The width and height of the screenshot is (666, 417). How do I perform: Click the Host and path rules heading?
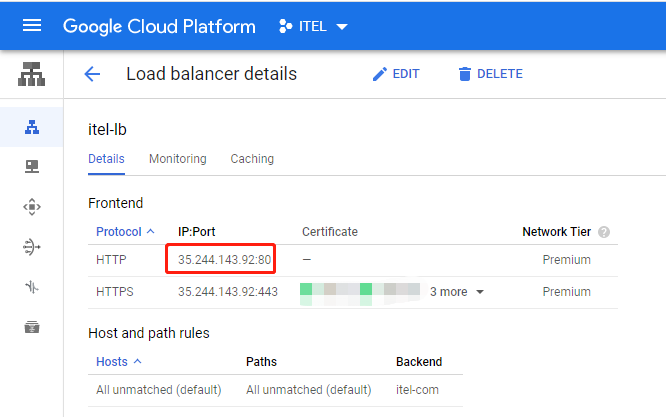[x=149, y=333]
